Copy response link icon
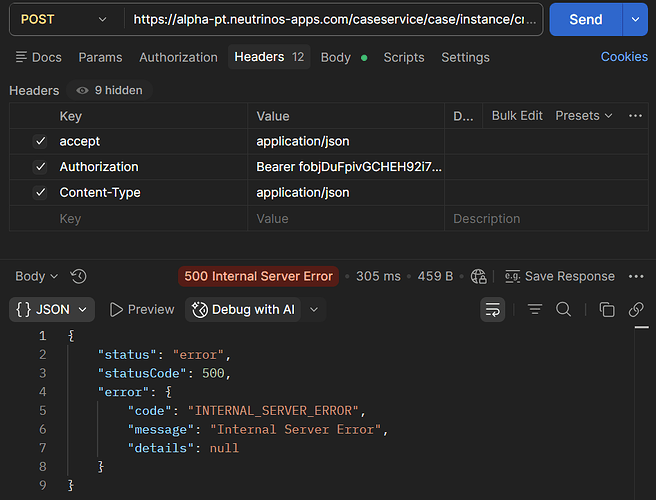Viewport: 656px width, 500px height. click(636, 310)
